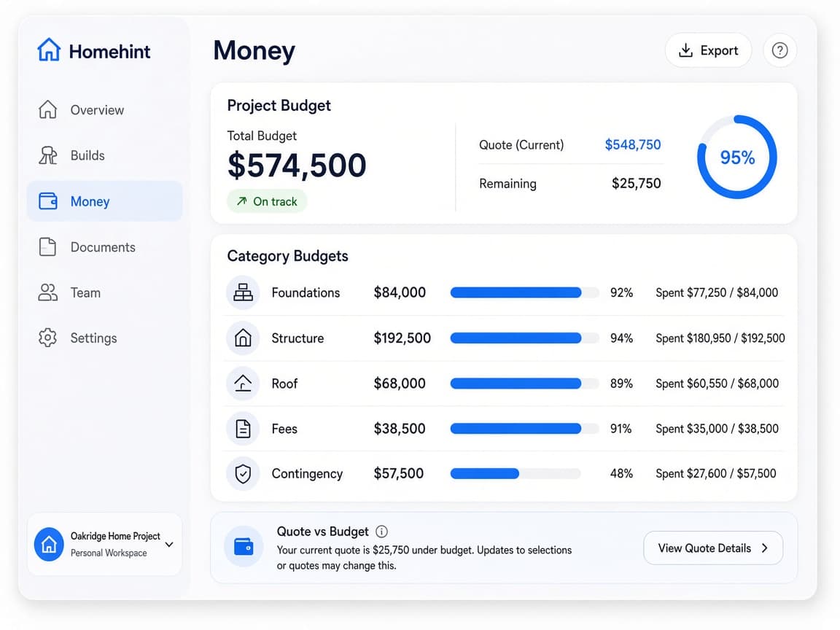
Task: Click the Structure progress bar
Action: pos(524,338)
